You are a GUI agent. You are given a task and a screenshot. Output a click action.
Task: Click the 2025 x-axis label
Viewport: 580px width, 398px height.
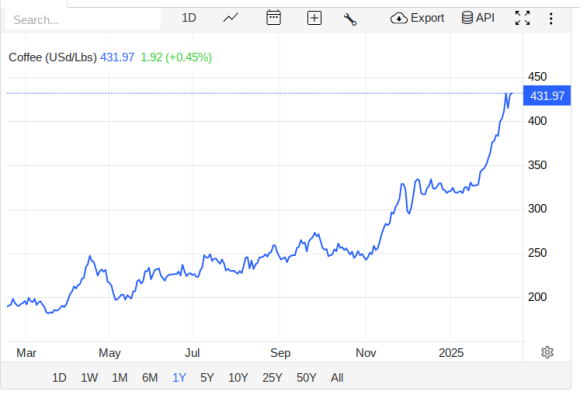pos(451,353)
